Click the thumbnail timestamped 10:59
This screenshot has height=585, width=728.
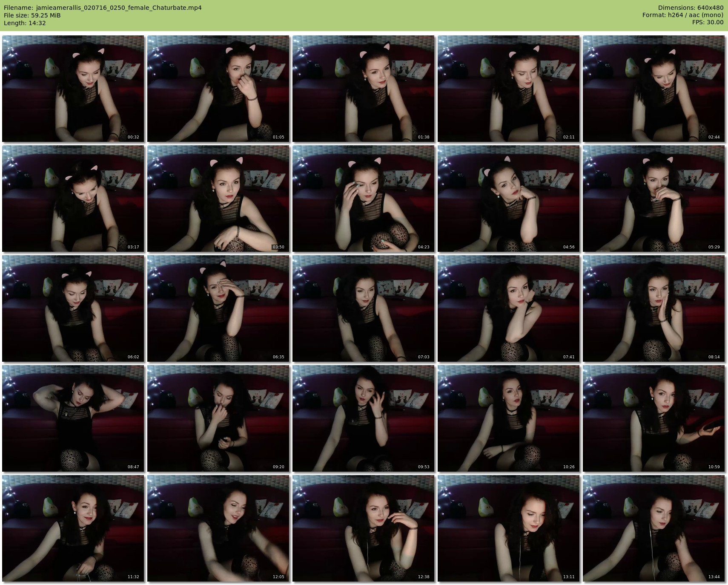pyautogui.click(x=654, y=418)
